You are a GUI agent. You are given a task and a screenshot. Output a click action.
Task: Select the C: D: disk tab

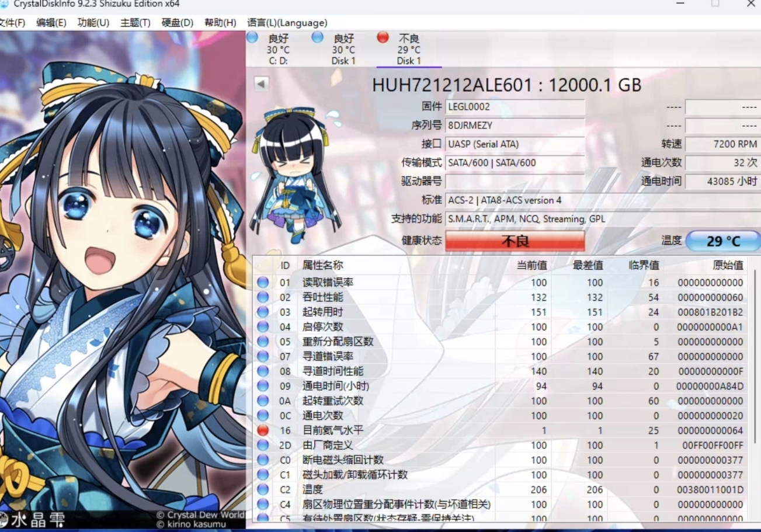click(x=278, y=49)
